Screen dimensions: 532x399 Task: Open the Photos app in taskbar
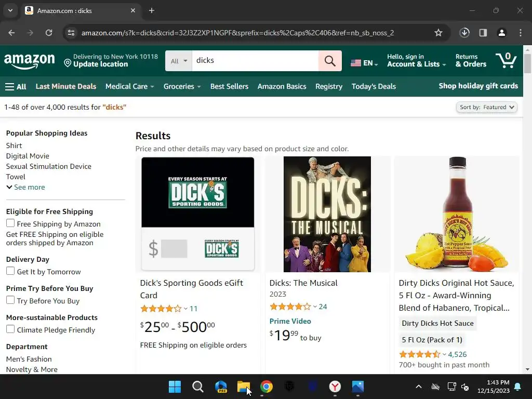pyautogui.click(x=357, y=387)
